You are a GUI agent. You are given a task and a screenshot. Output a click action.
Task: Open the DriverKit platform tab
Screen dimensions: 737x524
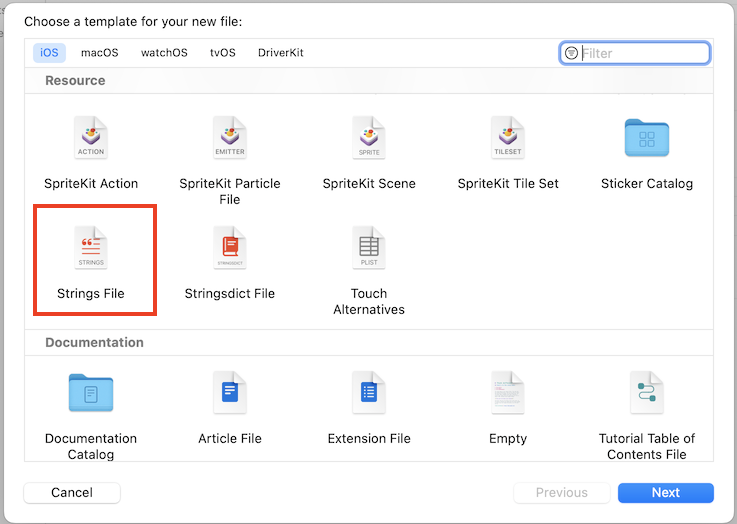coord(280,53)
